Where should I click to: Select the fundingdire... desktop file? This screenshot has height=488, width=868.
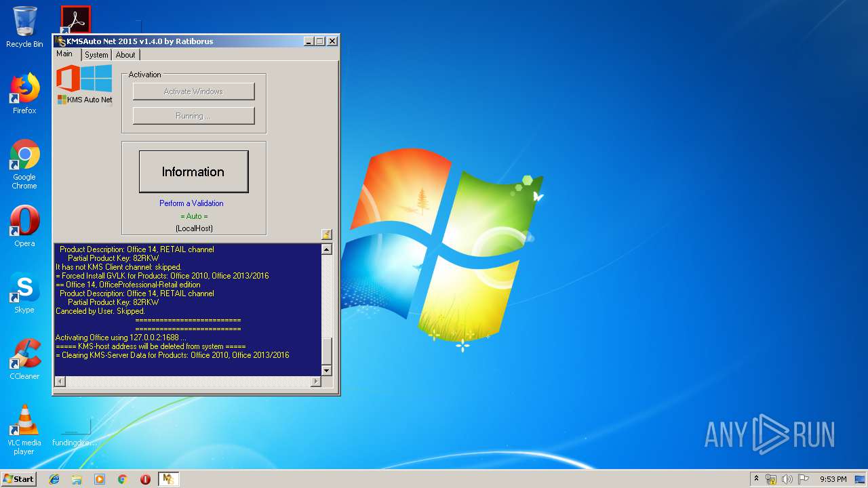tap(75, 431)
